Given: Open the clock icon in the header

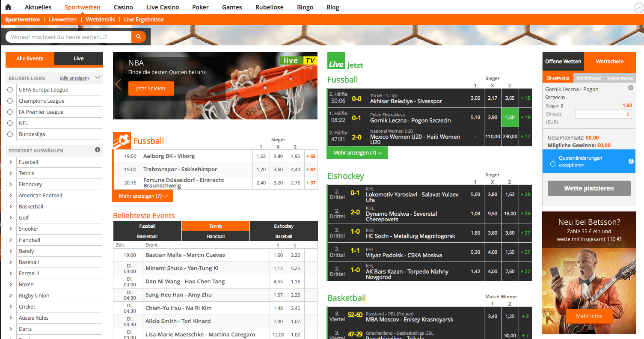Looking at the screenshot, I should 638,7.
